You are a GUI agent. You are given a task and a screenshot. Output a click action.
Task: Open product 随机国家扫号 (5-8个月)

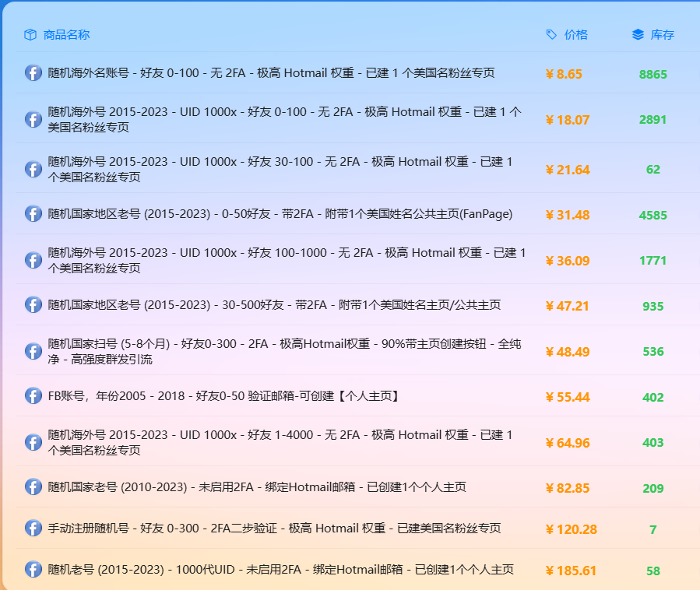coord(284,351)
